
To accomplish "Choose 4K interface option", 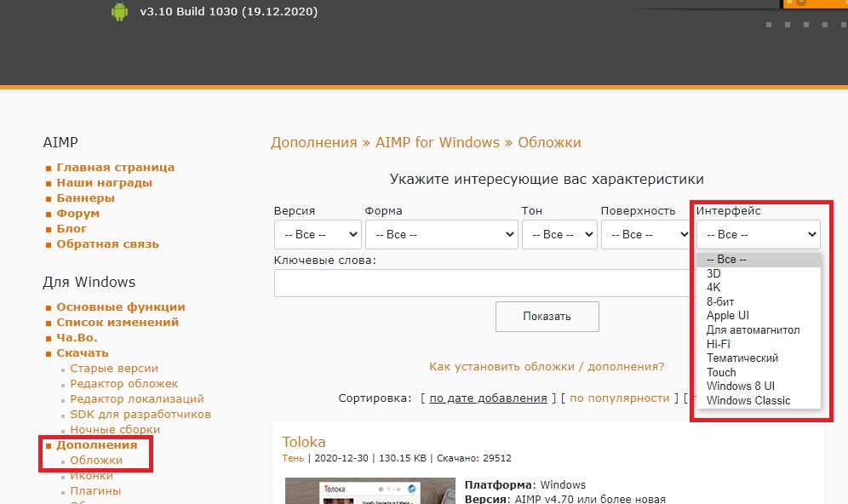I will point(759,288).
